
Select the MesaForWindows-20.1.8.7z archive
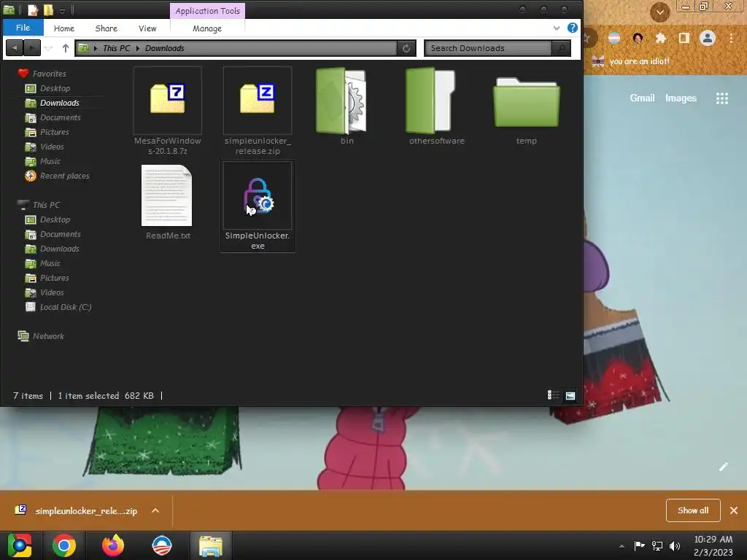(168, 111)
